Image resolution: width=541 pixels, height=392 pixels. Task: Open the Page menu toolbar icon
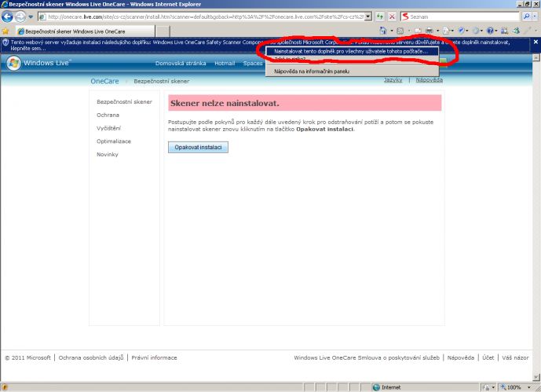point(447,31)
